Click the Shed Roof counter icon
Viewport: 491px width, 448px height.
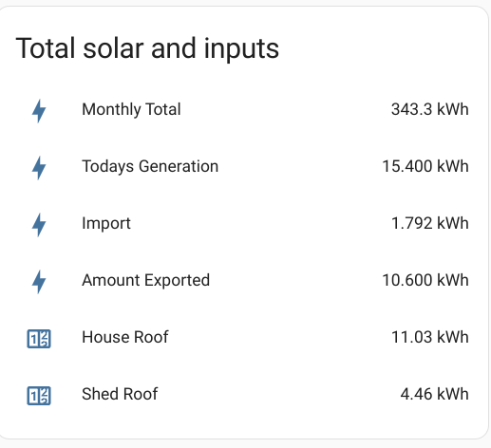tap(39, 396)
